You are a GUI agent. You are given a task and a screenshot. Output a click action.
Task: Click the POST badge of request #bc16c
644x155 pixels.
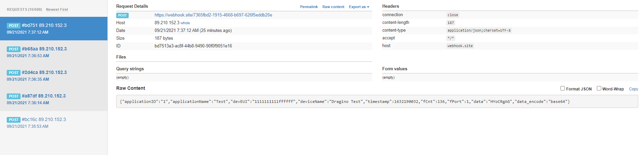[x=13, y=120]
